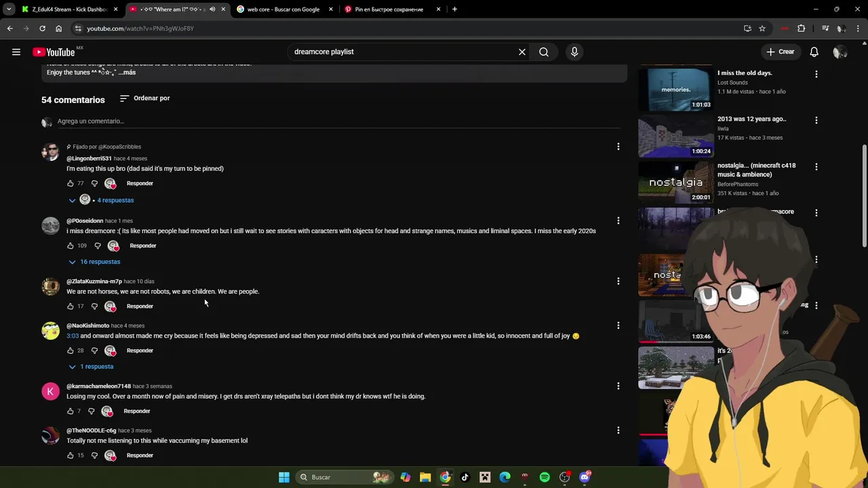Close the 'web core' Google tab

tap(331, 9)
